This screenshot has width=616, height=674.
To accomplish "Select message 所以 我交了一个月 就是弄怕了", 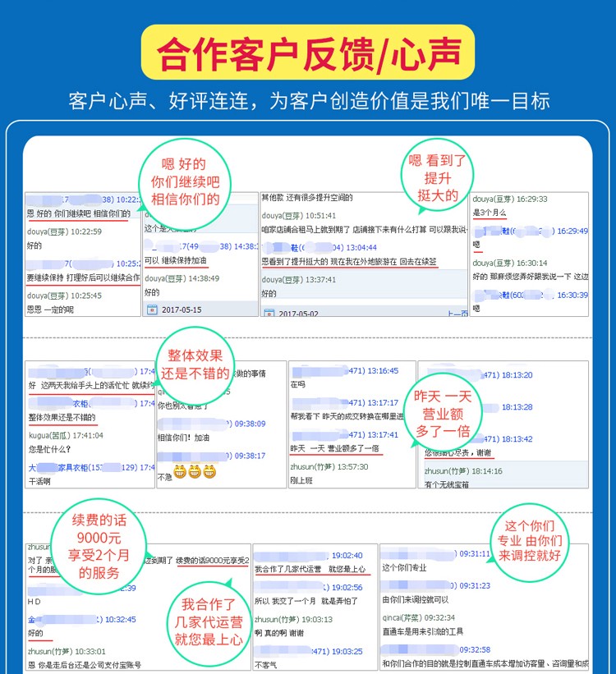I will pyautogui.click(x=306, y=602).
